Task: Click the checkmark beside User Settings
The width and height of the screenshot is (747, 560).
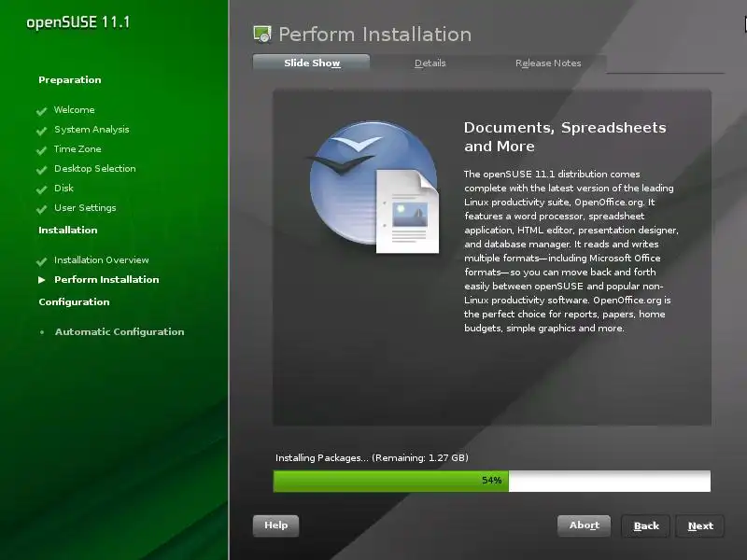Action: click(x=41, y=208)
